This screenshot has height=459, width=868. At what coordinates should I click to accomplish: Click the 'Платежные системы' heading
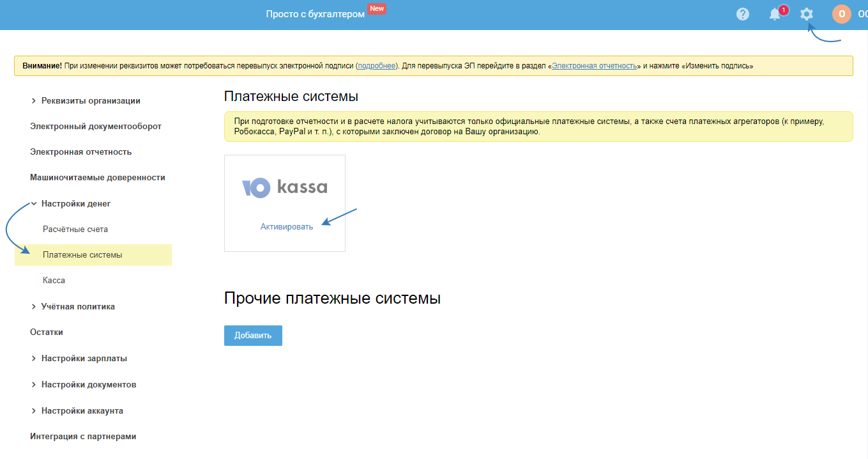click(x=291, y=97)
